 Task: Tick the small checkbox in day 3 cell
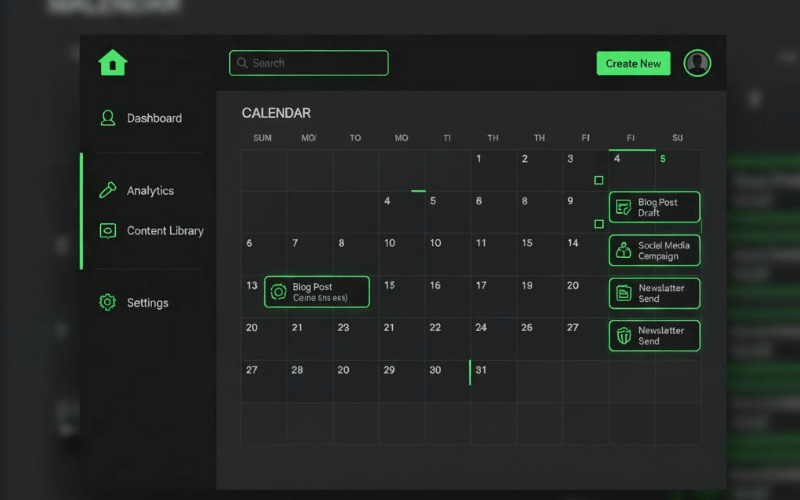coord(599,180)
